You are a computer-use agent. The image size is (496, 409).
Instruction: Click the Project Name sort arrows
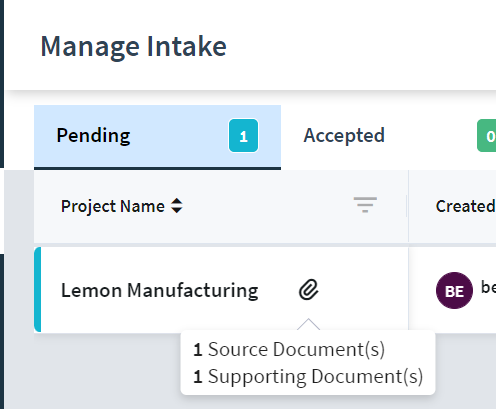[x=177, y=206]
